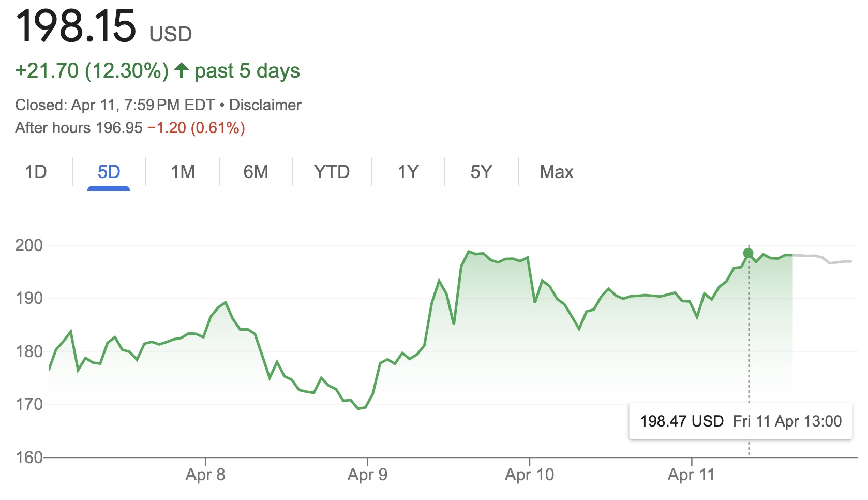The height and width of the screenshot is (500, 868).
Task: Select the YTD tab
Action: point(332,172)
